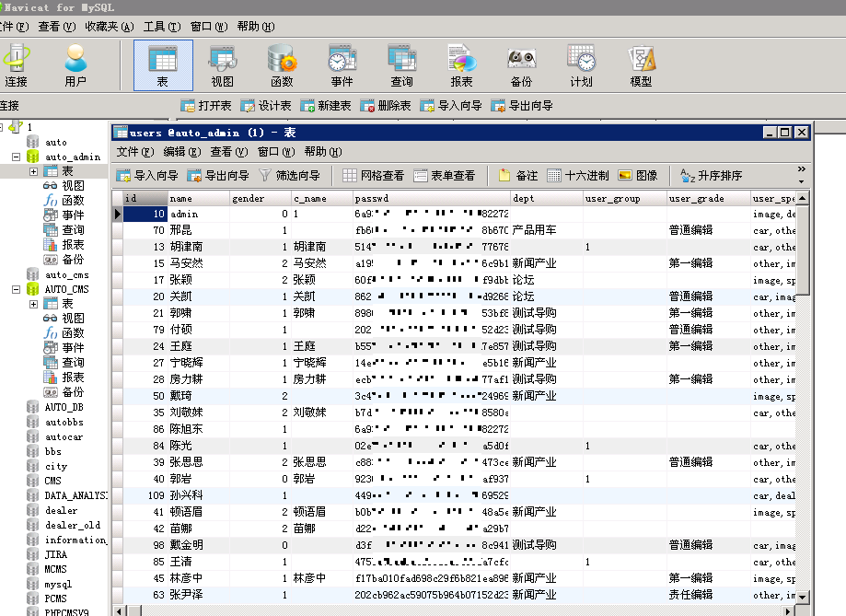Click the passwd column header
The image size is (846, 616).
(431, 198)
